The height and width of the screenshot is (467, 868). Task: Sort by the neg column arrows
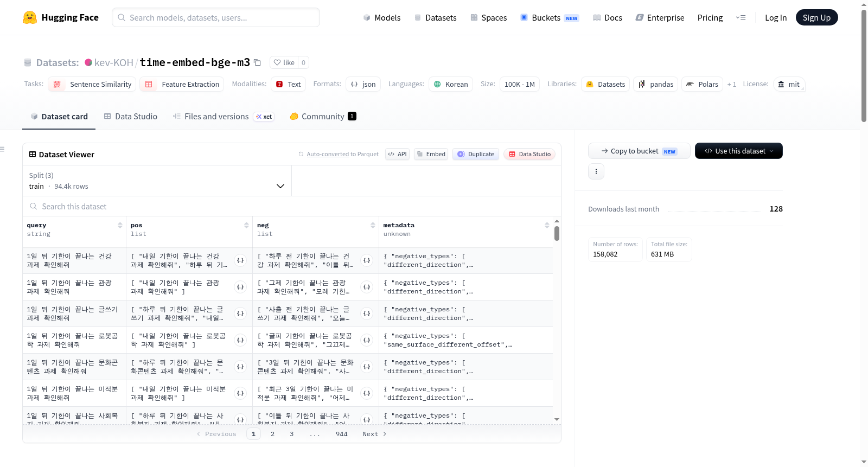pos(373,225)
